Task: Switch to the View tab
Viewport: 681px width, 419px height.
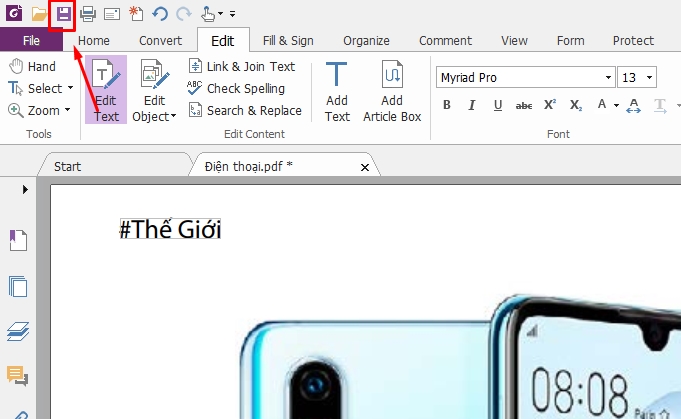Action: [514, 40]
